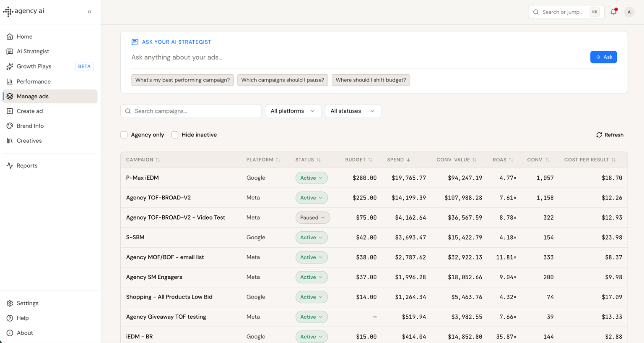
Task: Sort by Cost Per Result arrows
Action: coord(613,160)
